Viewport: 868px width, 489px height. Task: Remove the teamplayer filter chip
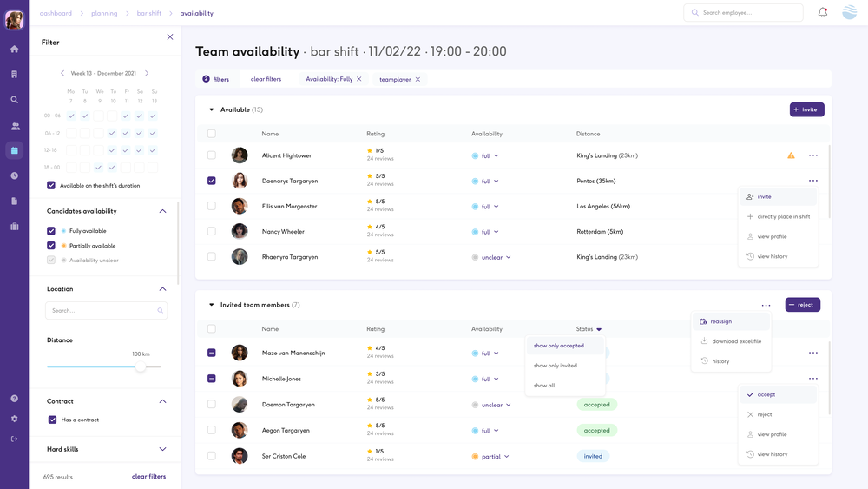tap(418, 79)
